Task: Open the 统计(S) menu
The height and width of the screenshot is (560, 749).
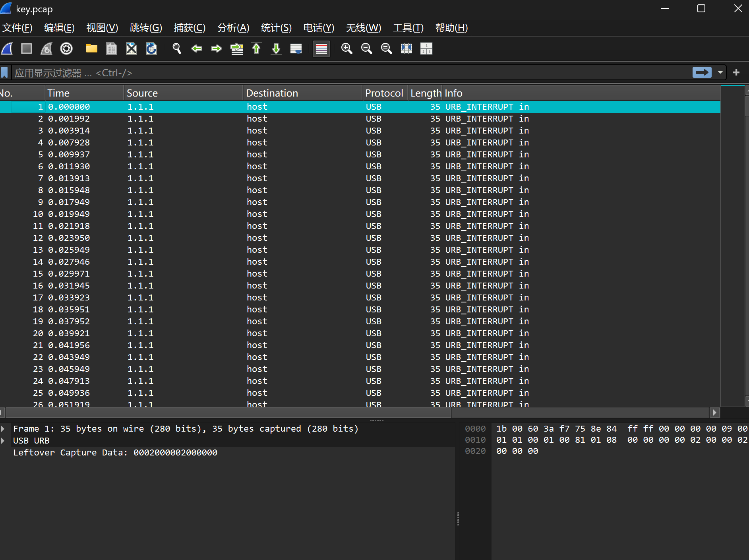Action: (x=276, y=28)
